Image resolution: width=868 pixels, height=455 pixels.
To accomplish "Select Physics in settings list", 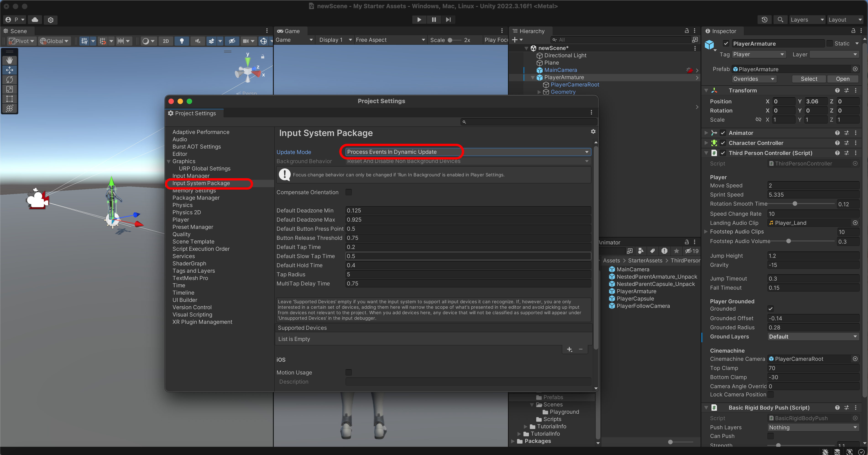I will tap(182, 205).
